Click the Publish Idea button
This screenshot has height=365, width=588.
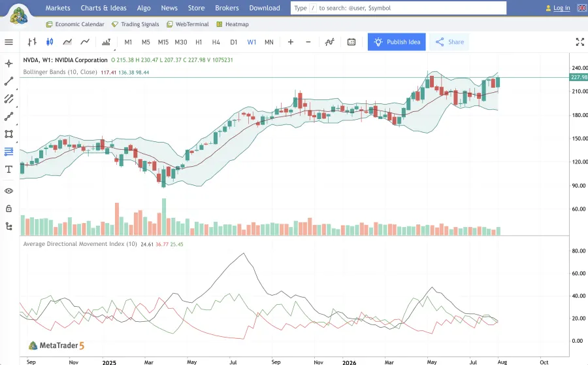coord(397,42)
